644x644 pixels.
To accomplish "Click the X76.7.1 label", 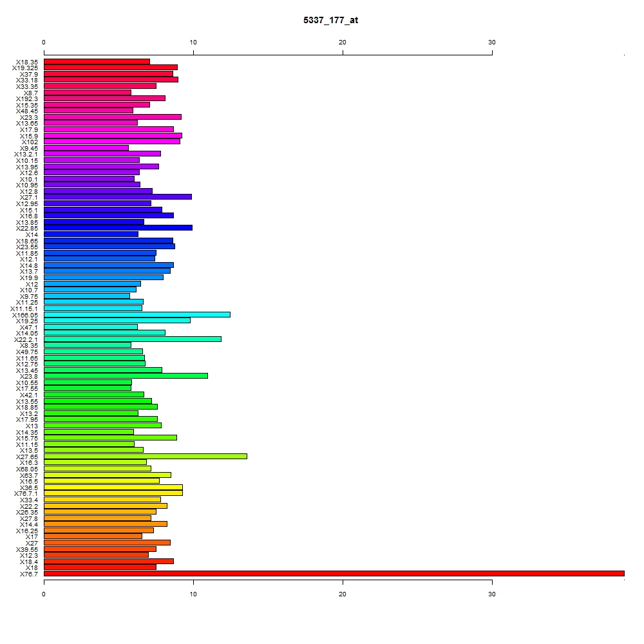I will pos(26,494).
